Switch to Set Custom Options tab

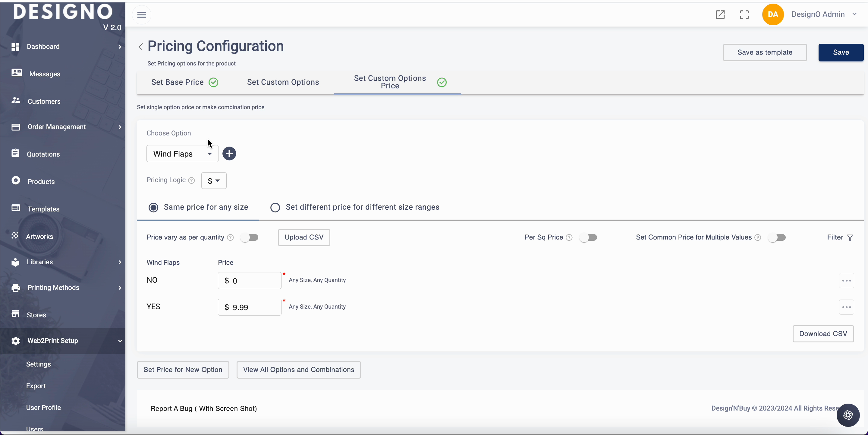pyautogui.click(x=283, y=82)
